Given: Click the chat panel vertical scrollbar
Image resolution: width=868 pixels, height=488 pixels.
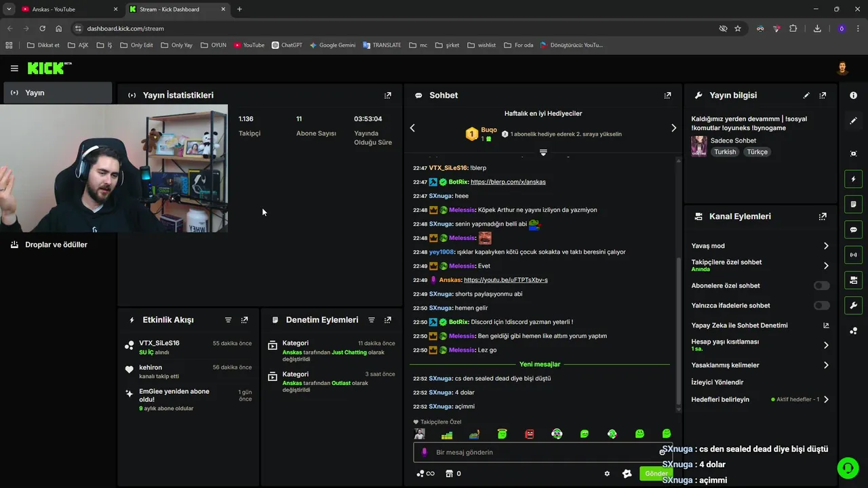Looking at the screenshot, I should tap(678, 332).
